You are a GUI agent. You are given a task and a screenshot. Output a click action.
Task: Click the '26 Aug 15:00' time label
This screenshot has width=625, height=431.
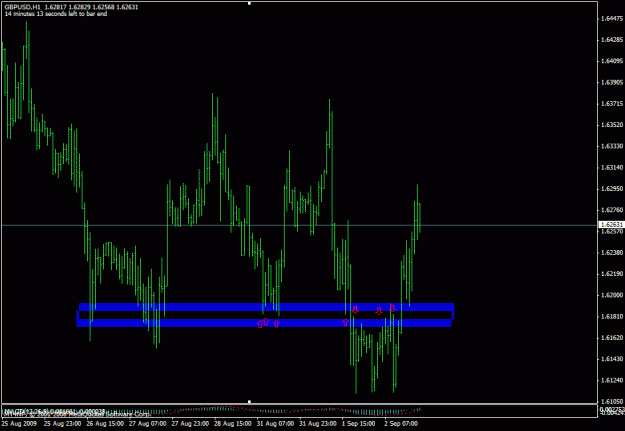tap(105, 423)
